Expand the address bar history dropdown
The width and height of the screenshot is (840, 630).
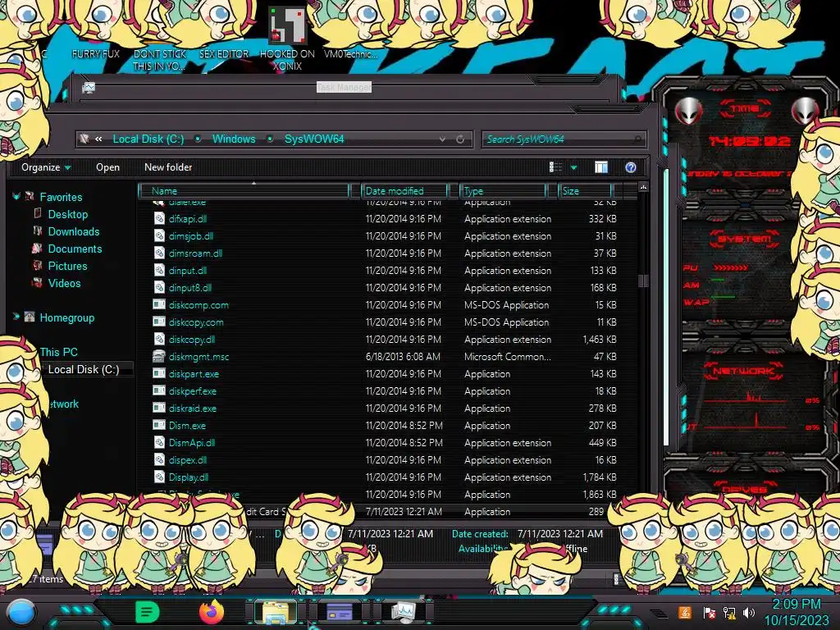442,139
